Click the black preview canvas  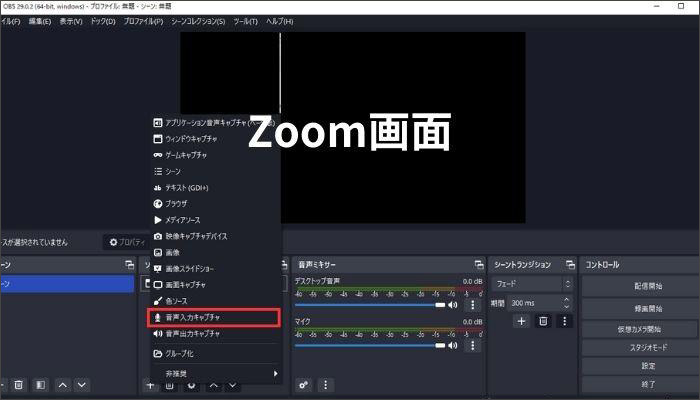click(x=353, y=127)
